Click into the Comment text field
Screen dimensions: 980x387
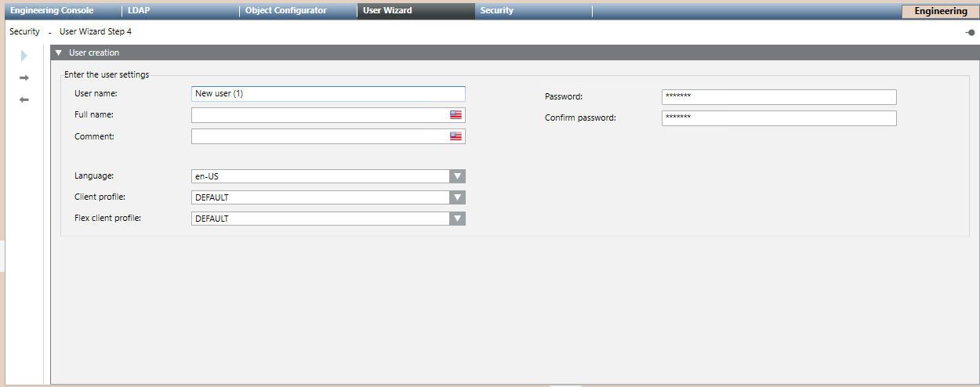pos(319,136)
